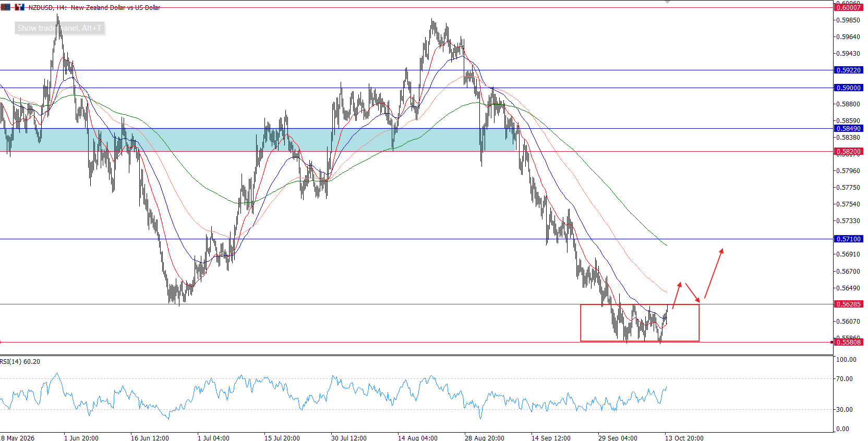Select the 0.58200 price level label
This screenshot has height=441, width=868.
(x=849, y=152)
